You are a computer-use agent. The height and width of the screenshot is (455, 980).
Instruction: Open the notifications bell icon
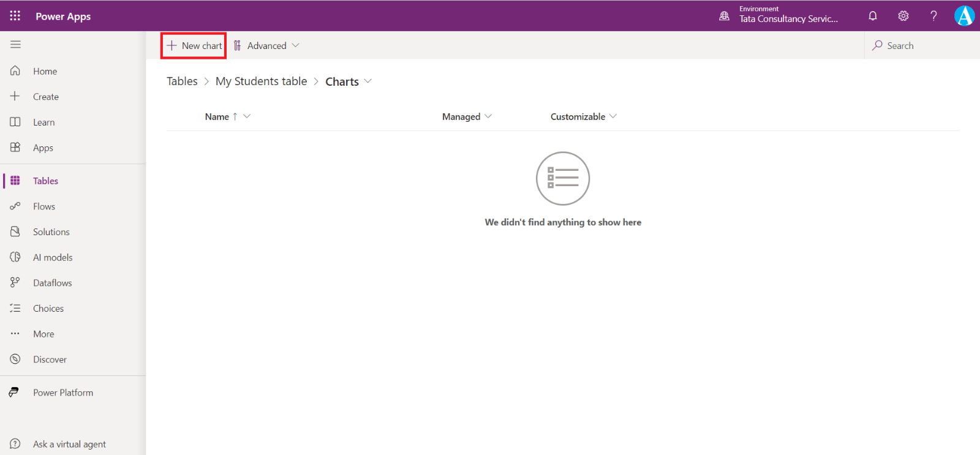[873, 16]
